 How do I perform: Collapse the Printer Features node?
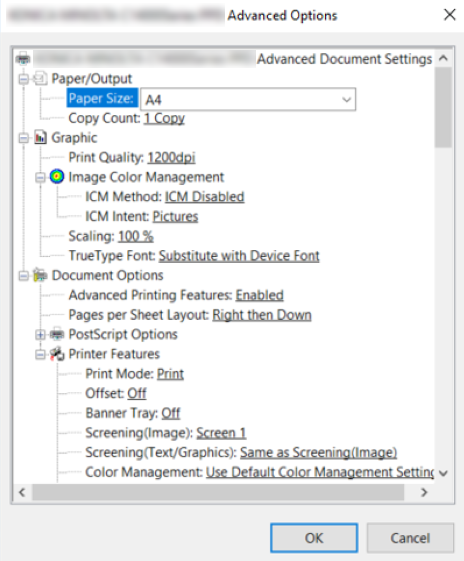pos(40,354)
